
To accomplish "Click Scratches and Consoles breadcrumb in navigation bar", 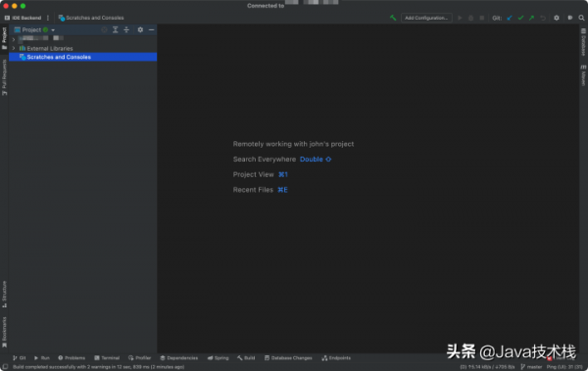I will pyautogui.click(x=91, y=18).
